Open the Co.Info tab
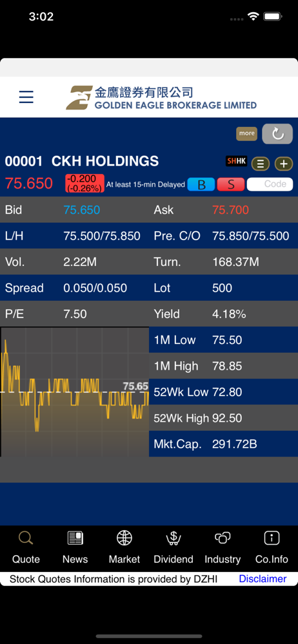Viewport: 298px width, 644px height. (272, 547)
